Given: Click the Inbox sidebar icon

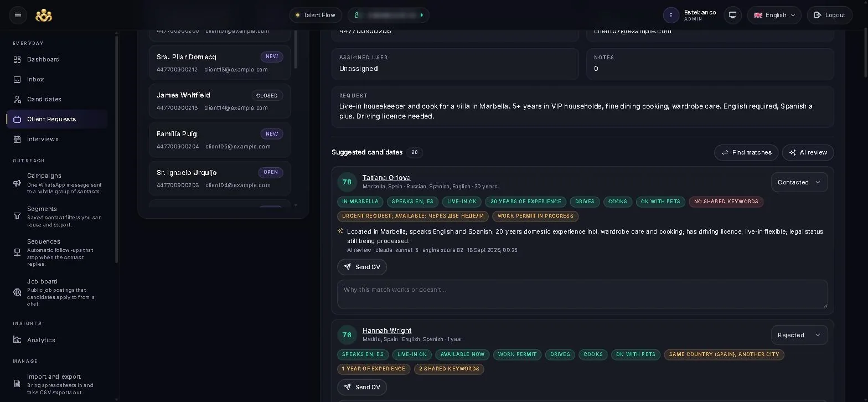Looking at the screenshot, I should 17,79.
